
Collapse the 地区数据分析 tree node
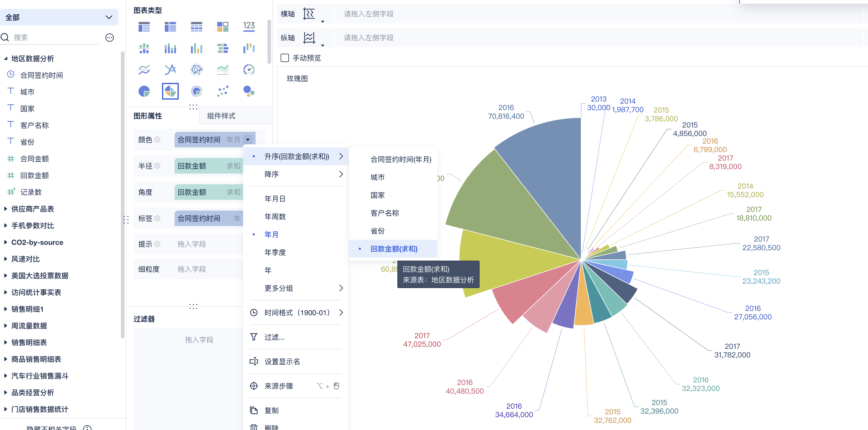click(x=6, y=59)
